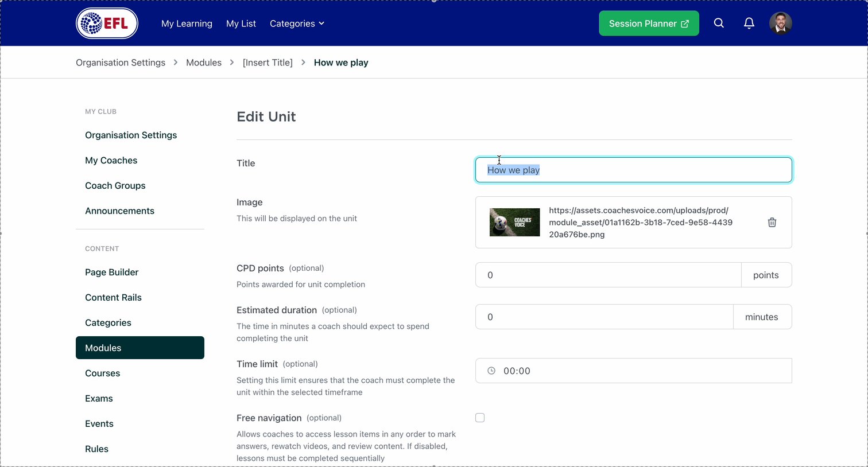Expand the Categories dropdown in top bar
The width and height of the screenshot is (868, 467).
click(x=297, y=24)
